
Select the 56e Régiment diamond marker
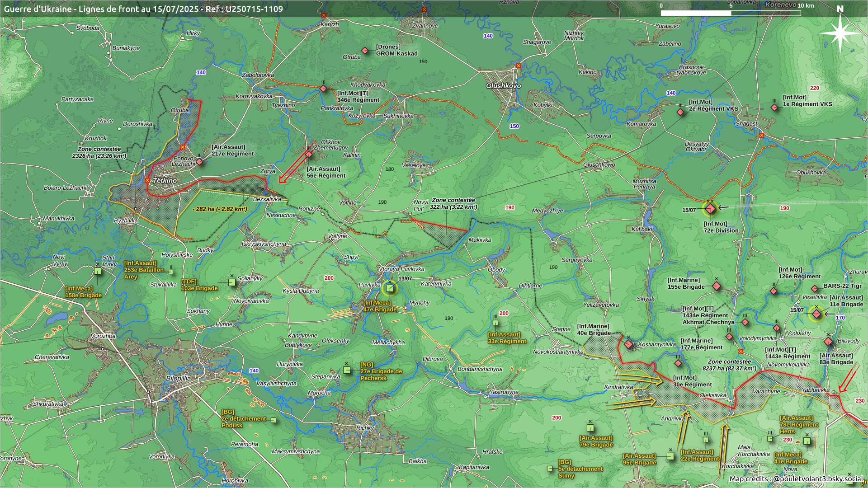coord(309,155)
